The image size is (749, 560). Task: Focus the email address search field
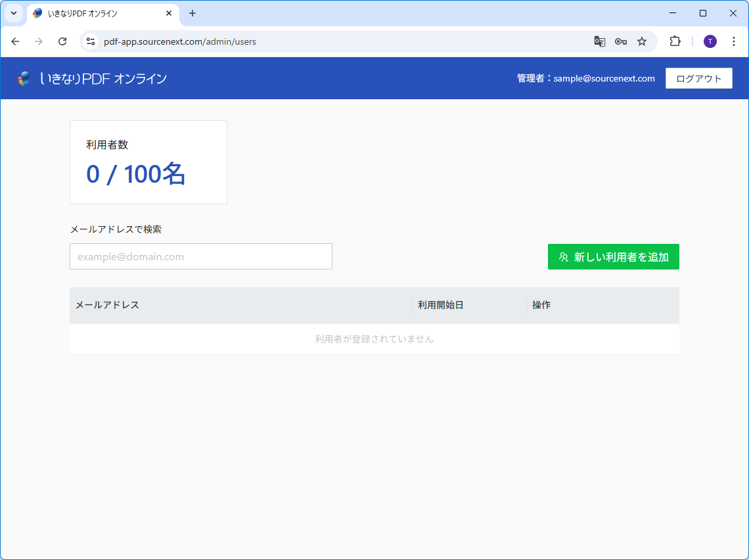(x=200, y=256)
